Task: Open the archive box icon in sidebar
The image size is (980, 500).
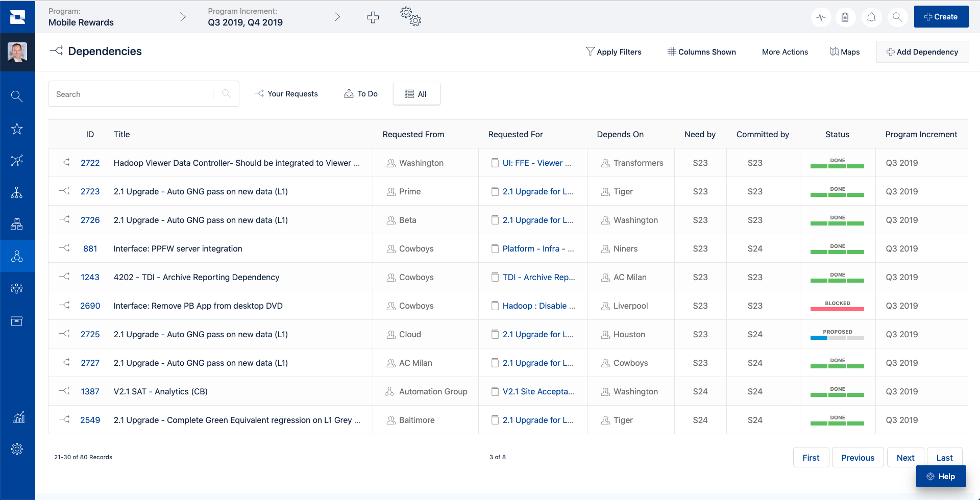Action: [x=17, y=321]
